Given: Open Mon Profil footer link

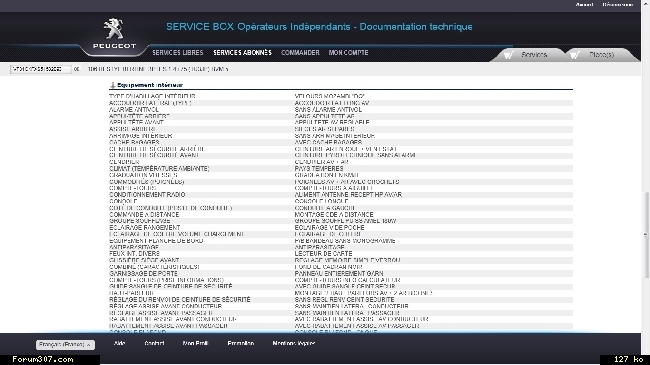Looking at the screenshot, I should coord(195,343).
